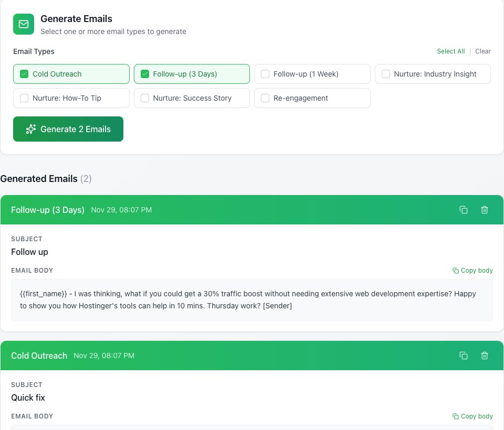This screenshot has height=430, width=504.
Task: Click the Follow-up (3 Days) card header
Action: pyautogui.click(x=252, y=210)
